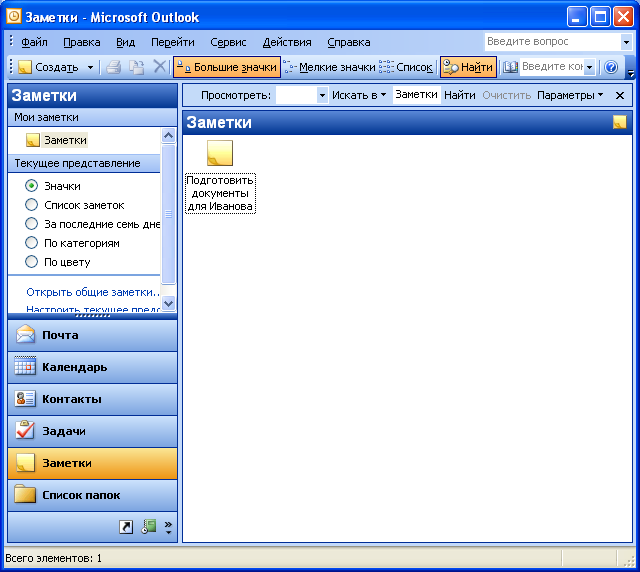The width and height of the screenshot is (640, 572).
Task: Select By Color radio button
Action: (31, 262)
